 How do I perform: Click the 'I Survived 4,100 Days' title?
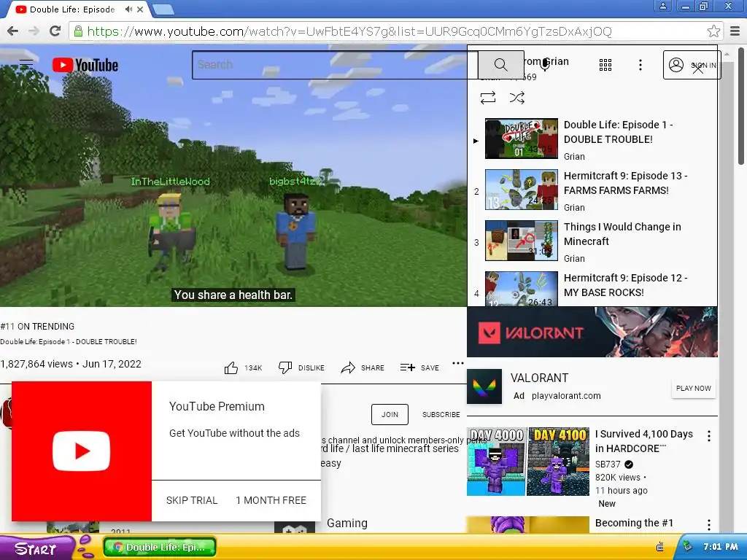coord(643,441)
